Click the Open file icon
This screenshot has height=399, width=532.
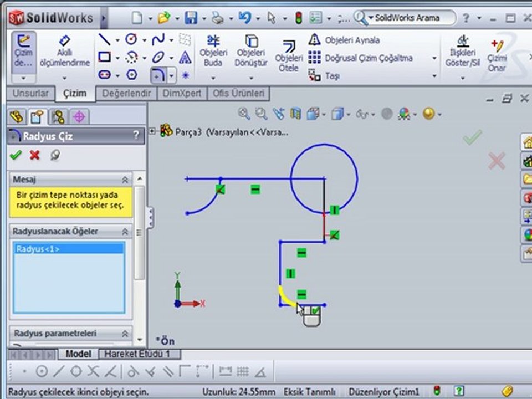tap(164, 18)
